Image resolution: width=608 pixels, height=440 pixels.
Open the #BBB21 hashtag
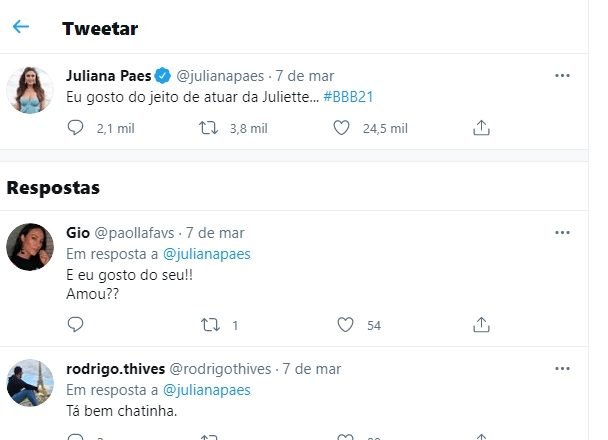click(348, 96)
